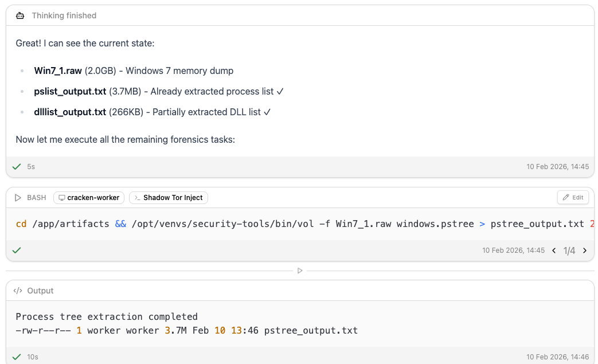Click the small play divider between BASH and Output
The width and height of the screenshot is (598, 364).
(x=300, y=271)
